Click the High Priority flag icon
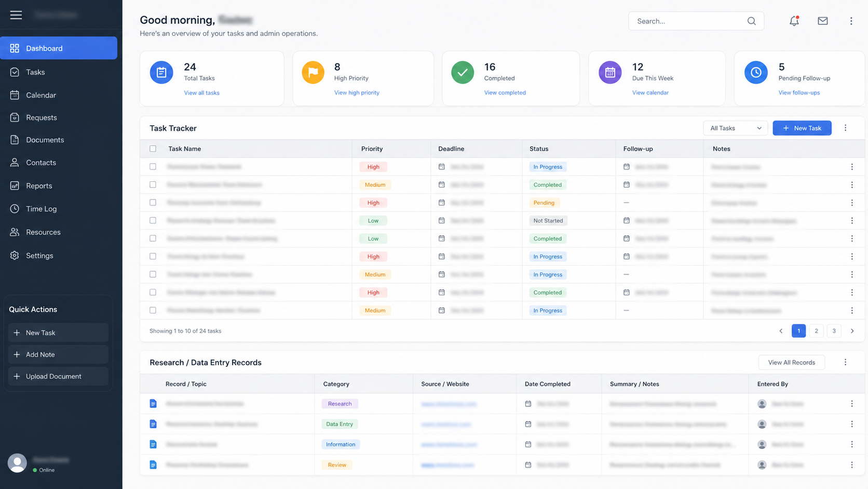This screenshot has width=868, height=489. point(313,72)
